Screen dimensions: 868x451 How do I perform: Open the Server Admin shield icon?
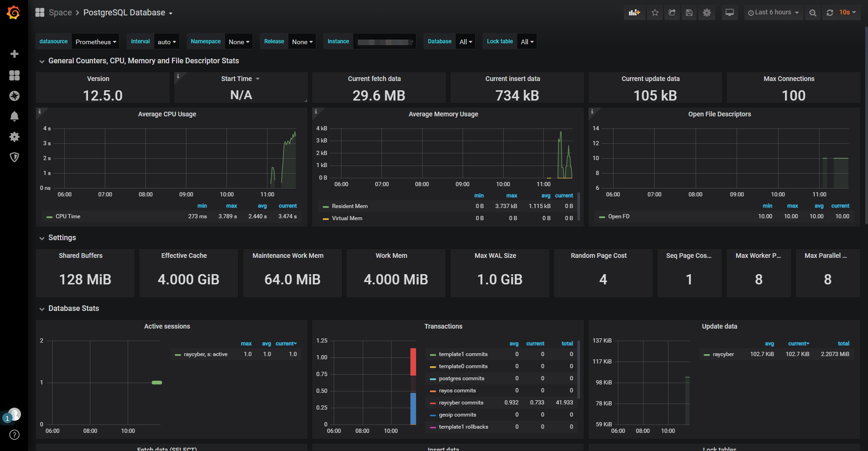(x=14, y=157)
